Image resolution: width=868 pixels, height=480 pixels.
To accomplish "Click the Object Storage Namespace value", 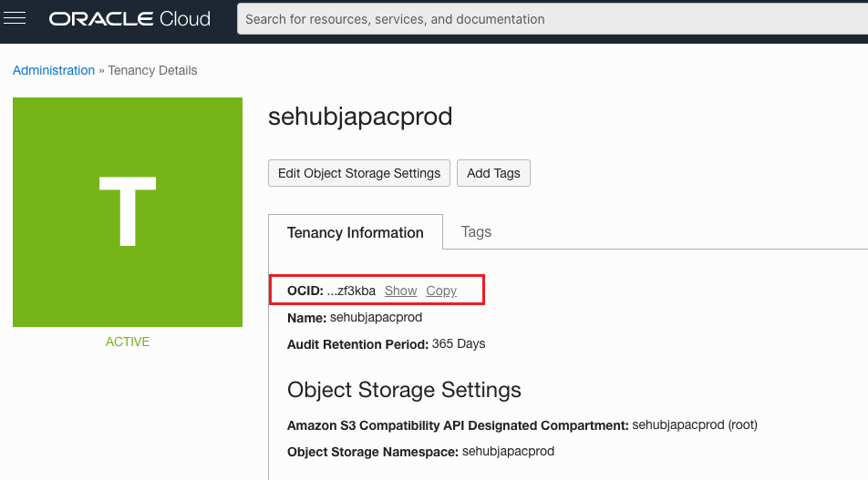I will 508,451.
